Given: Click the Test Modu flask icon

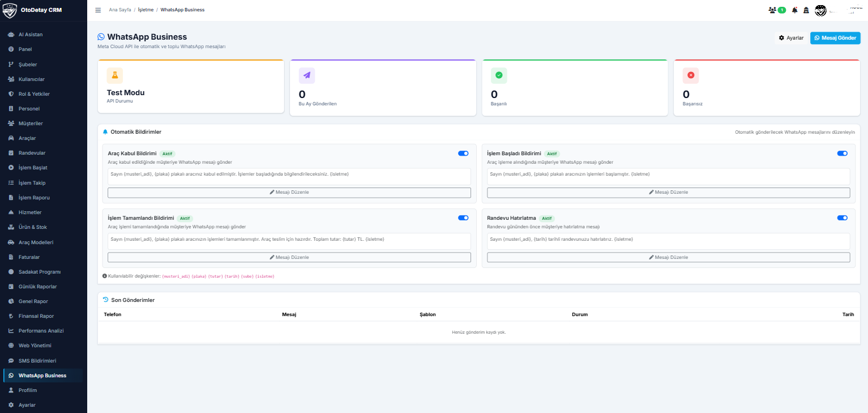Looking at the screenshot, I should pyautogui.click(x=115, y=75).
